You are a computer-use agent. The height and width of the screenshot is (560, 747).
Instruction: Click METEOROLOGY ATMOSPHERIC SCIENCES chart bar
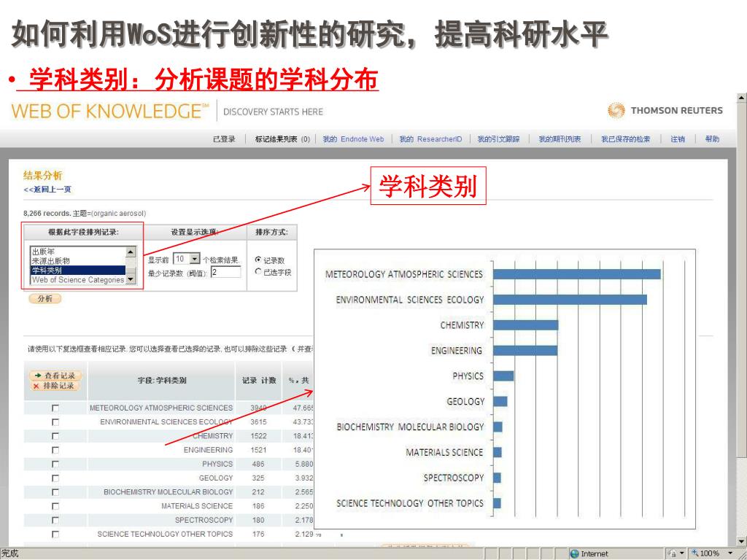pos(577,274)
